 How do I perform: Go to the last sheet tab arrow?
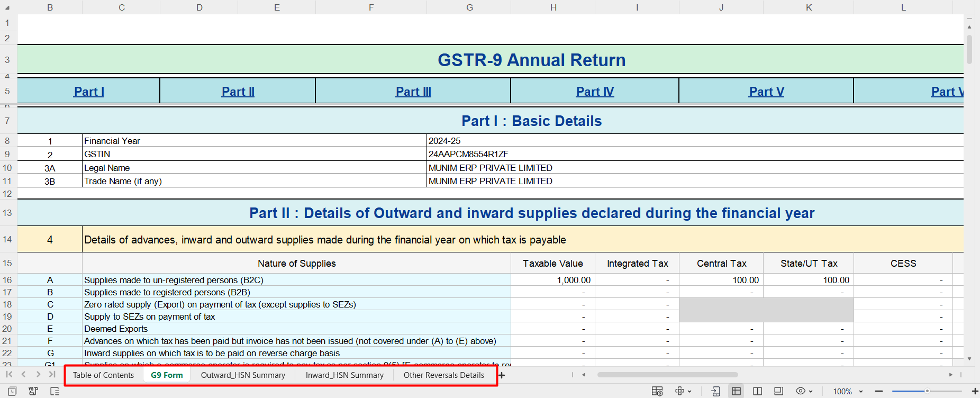click(x=52, y=374)
